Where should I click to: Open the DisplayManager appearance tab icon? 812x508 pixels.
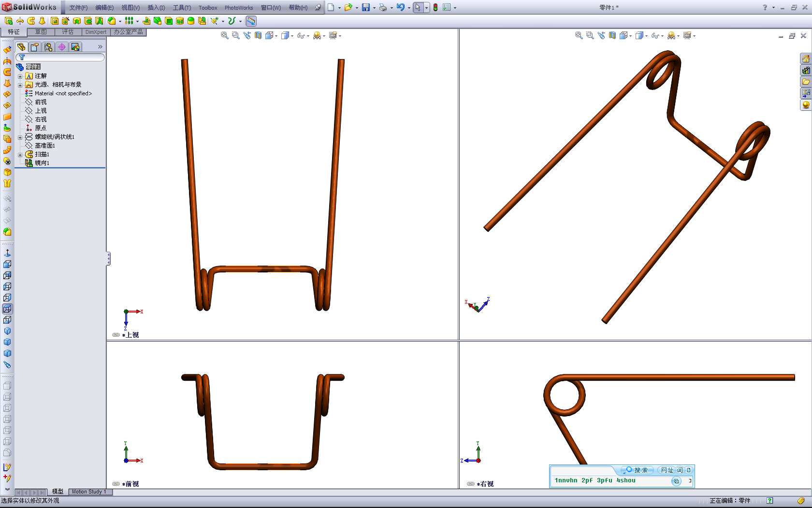click(75, 47)
